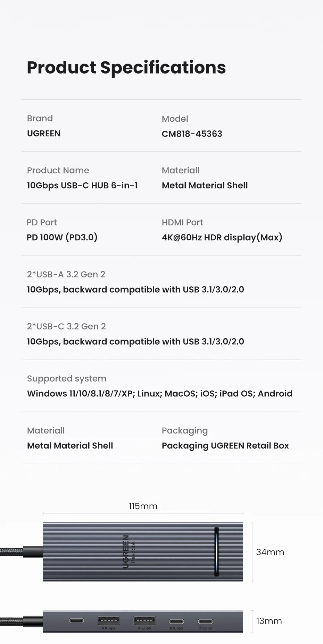Select the 2*USB-C 3.2 Gen 2 label
This screenshot has height=644, width=323.
tap(66, 326)
